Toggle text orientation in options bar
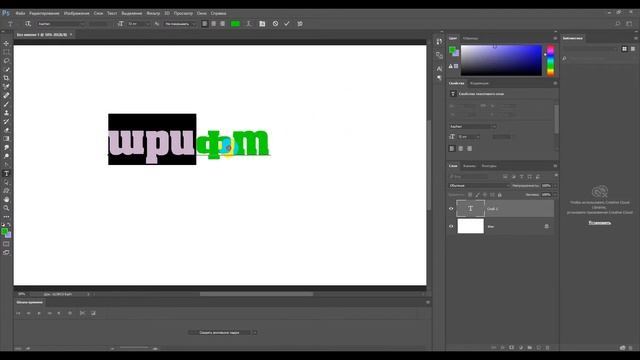Screen dimensions: 640x360 (x=28, y=24)
